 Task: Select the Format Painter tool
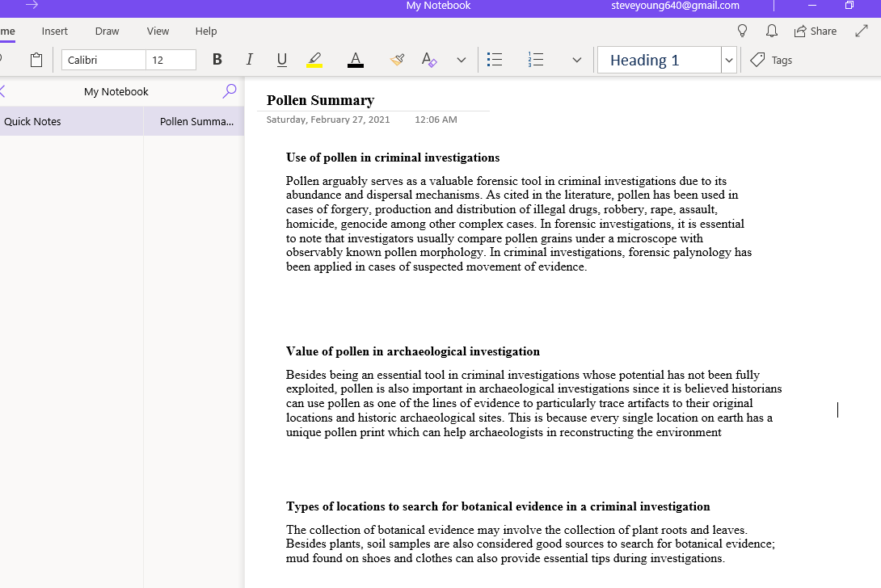[396, 60]
